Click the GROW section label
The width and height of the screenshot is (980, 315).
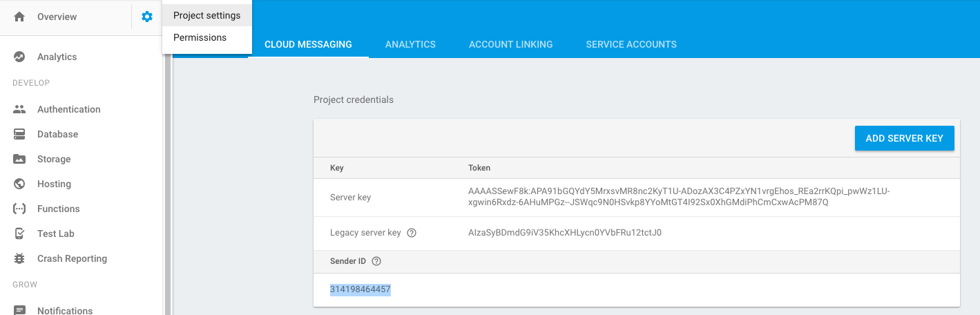pyautogui.click(x=25, y=285)
